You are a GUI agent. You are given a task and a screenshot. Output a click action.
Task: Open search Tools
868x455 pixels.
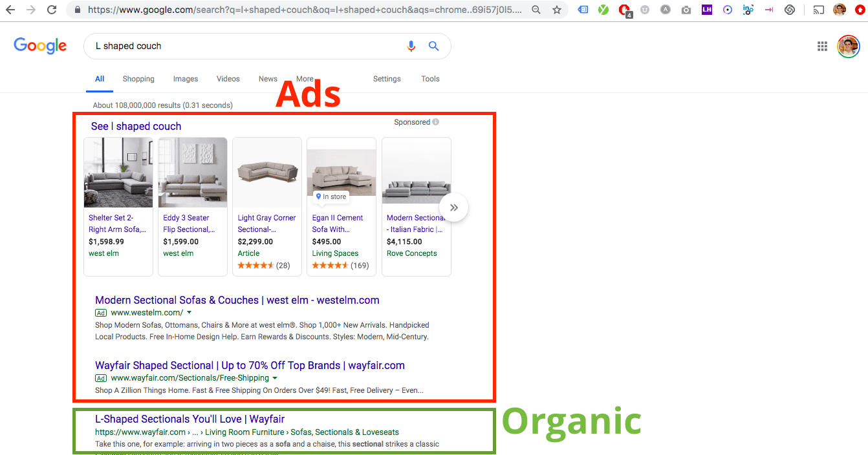click(430, 79)
